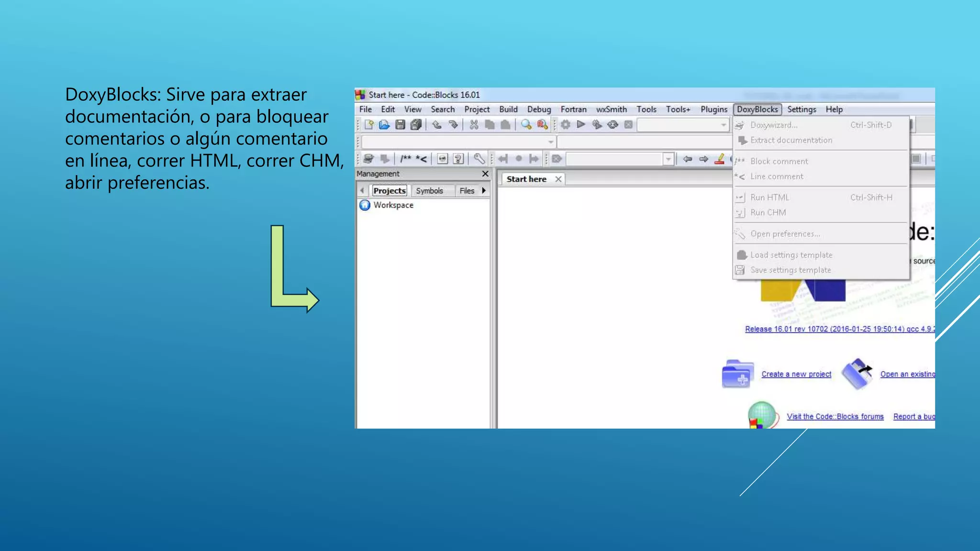Click the New file toolbar icon

(x=369, y=125)
